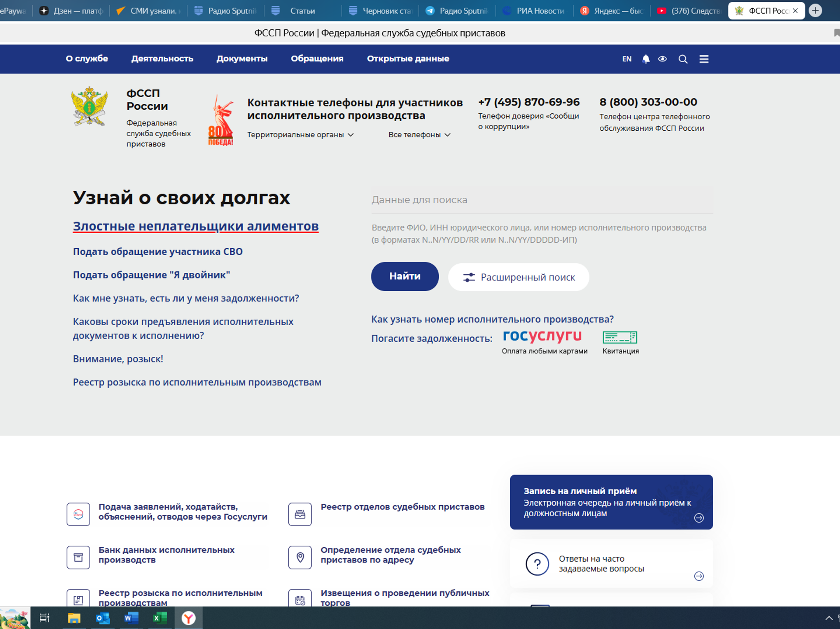Open the hamburger menu icon
This screenshot has width=840, height=629.
coord(704,59)
